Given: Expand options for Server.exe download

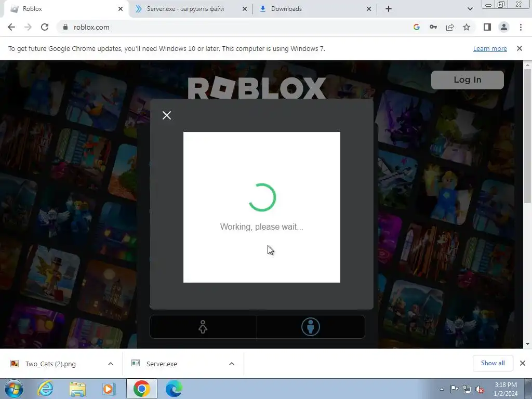Looking at the screenshot, I should point(232,364).
